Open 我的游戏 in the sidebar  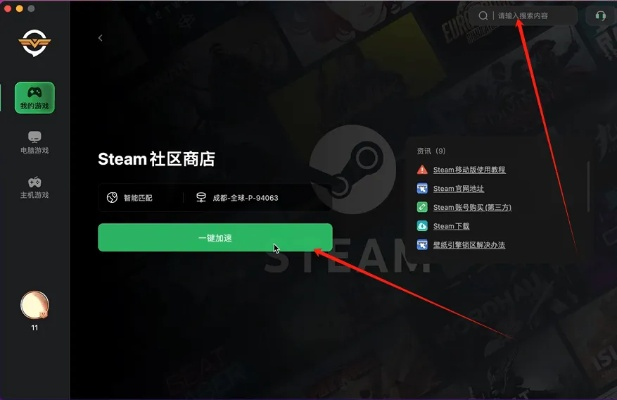point(35,98)
